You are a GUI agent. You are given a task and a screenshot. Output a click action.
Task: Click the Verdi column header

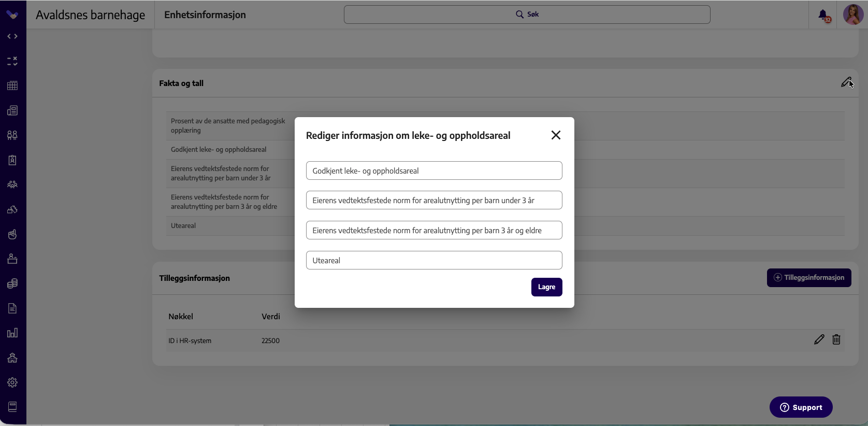tap(271, 317)
